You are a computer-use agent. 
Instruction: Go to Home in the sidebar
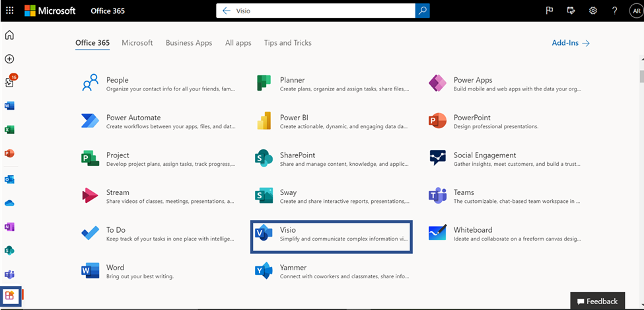(9, 35)
